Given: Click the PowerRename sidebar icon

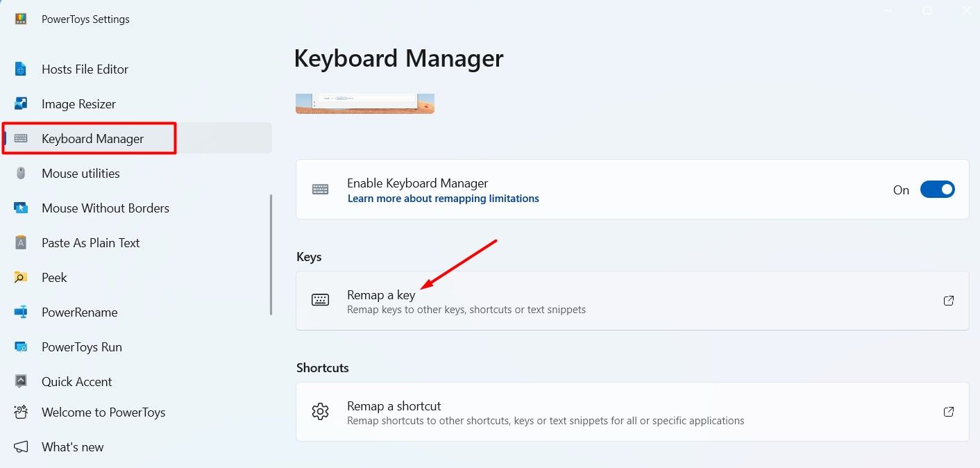Looking at the screenshot, I should pos(21,312).
